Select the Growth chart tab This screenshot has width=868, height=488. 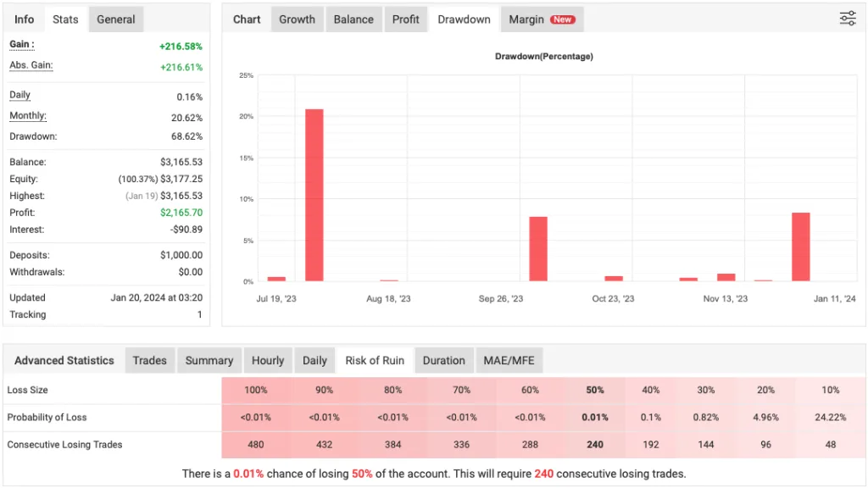pos(297,19)
